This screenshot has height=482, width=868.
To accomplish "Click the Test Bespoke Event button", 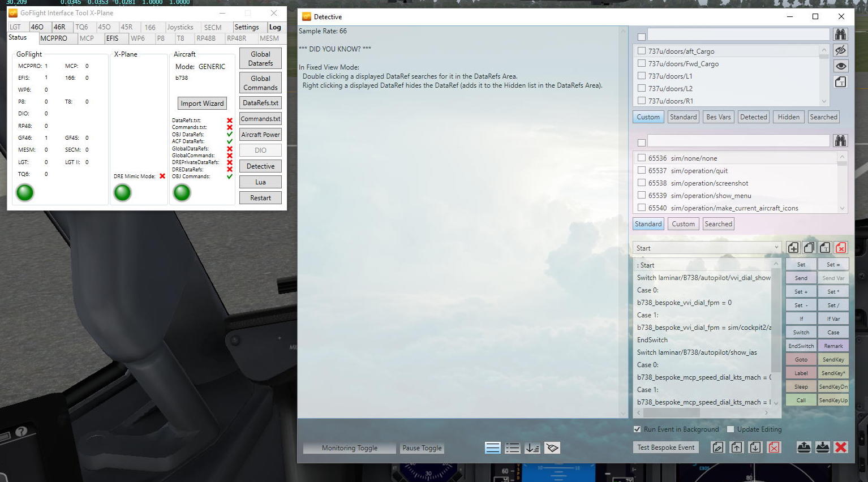I will [665, 447].
